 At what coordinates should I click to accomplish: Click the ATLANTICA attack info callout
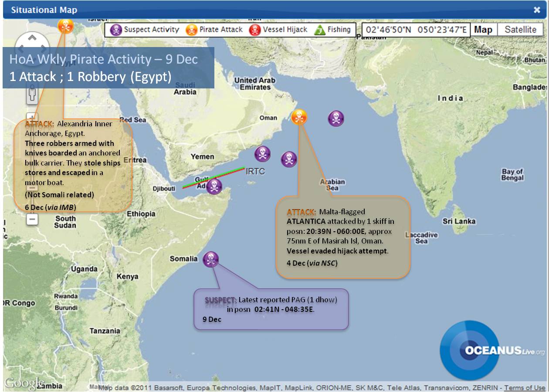click(x=343, y=237)
